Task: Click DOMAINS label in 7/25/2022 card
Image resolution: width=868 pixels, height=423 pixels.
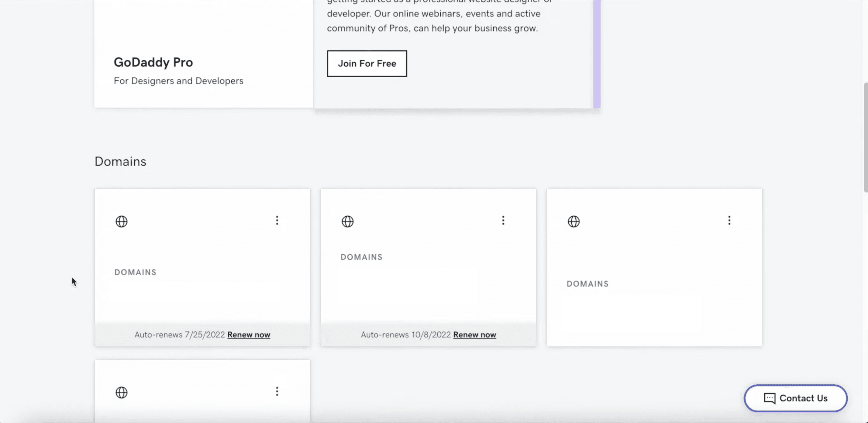Action: (x=136, y=272)
